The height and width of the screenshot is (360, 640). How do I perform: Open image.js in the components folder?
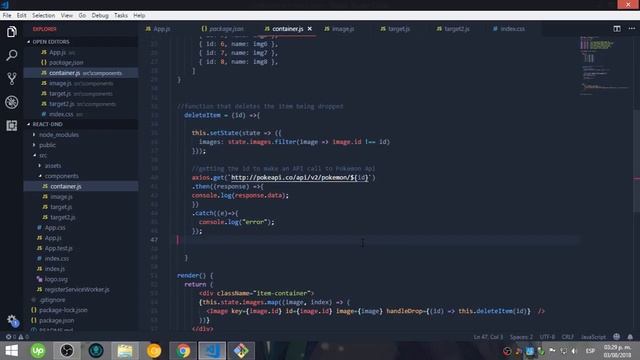[81, 196]
